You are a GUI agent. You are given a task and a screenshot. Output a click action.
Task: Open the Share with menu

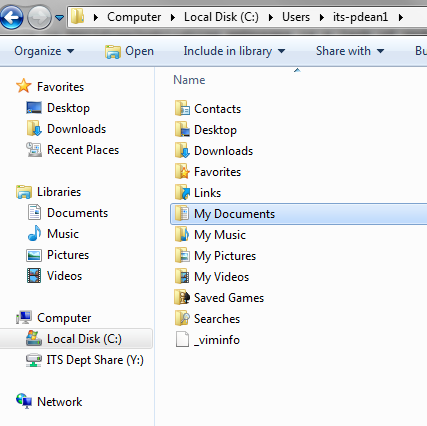pyautogui.click(x=350, y=51)
